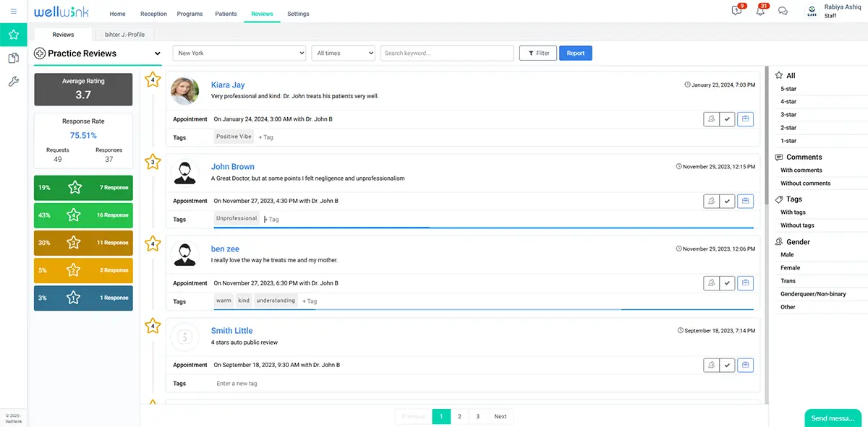The image size is (868, 427).
Task: Click the person icon on John Brown's review
Action: pos(712,201)
